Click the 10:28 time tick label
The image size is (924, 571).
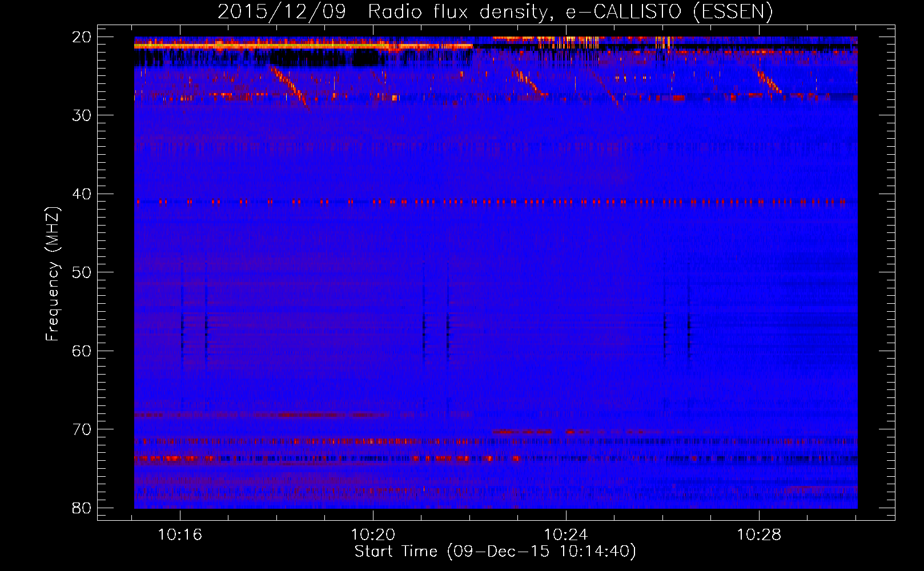pyautogui.click(x=759, y=535)
